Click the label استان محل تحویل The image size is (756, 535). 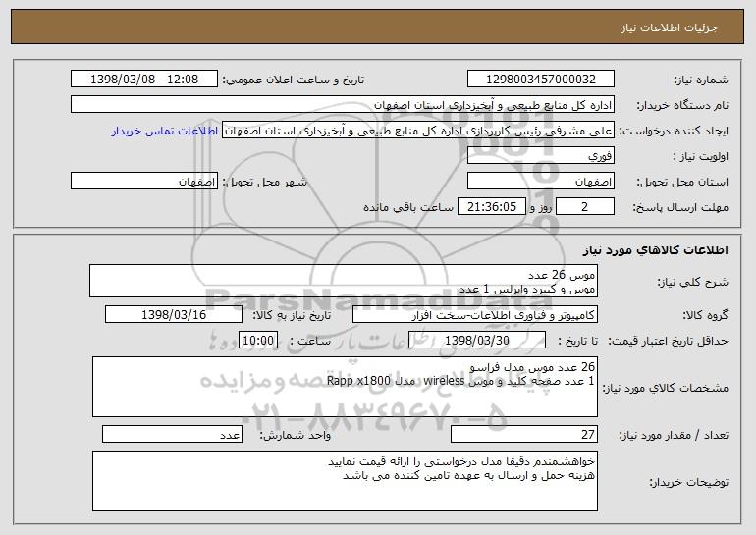coord(682,183)
